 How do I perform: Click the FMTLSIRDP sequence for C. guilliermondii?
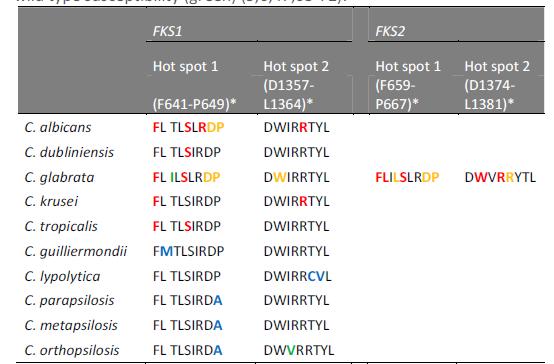188,251
